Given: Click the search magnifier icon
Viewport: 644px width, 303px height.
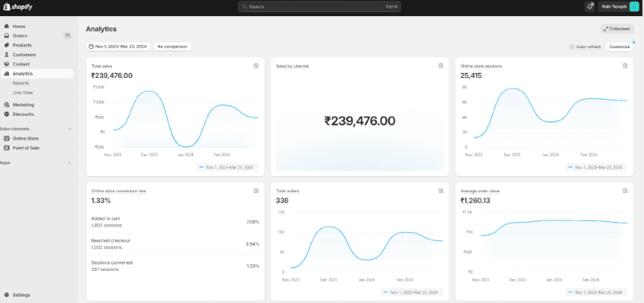Looking at the screenshot, I should pyautogui.click(x=245, y=6).
